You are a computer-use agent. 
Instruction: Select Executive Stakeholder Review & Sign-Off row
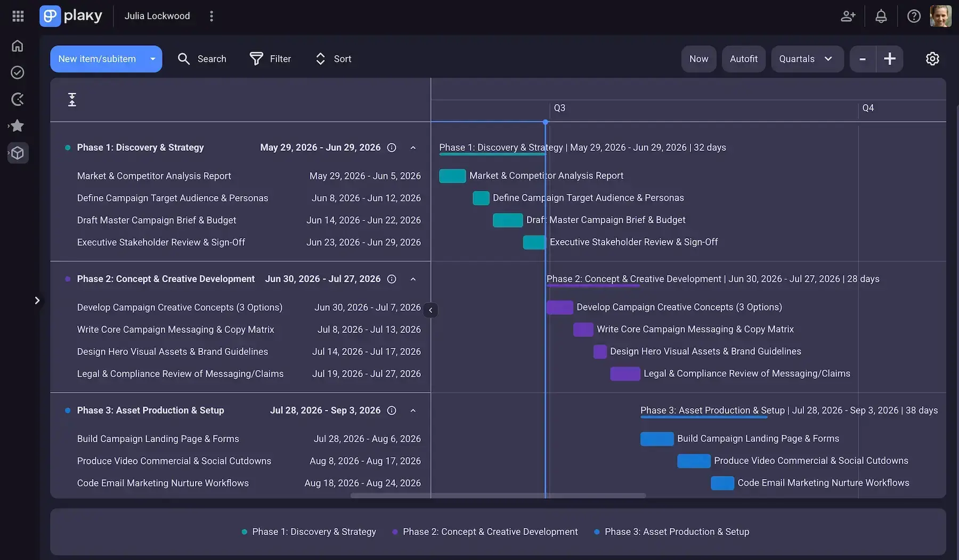click(240, 242)
